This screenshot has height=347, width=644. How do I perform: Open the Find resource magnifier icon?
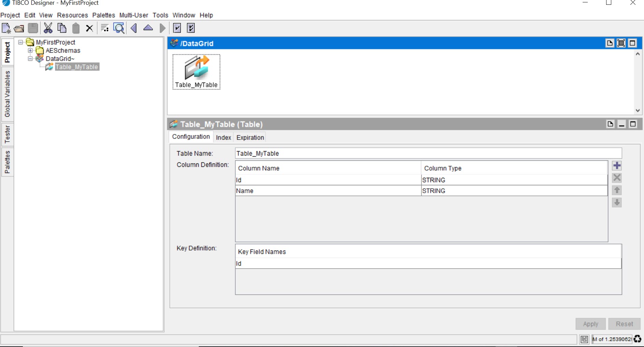click(x=119, y=28)
